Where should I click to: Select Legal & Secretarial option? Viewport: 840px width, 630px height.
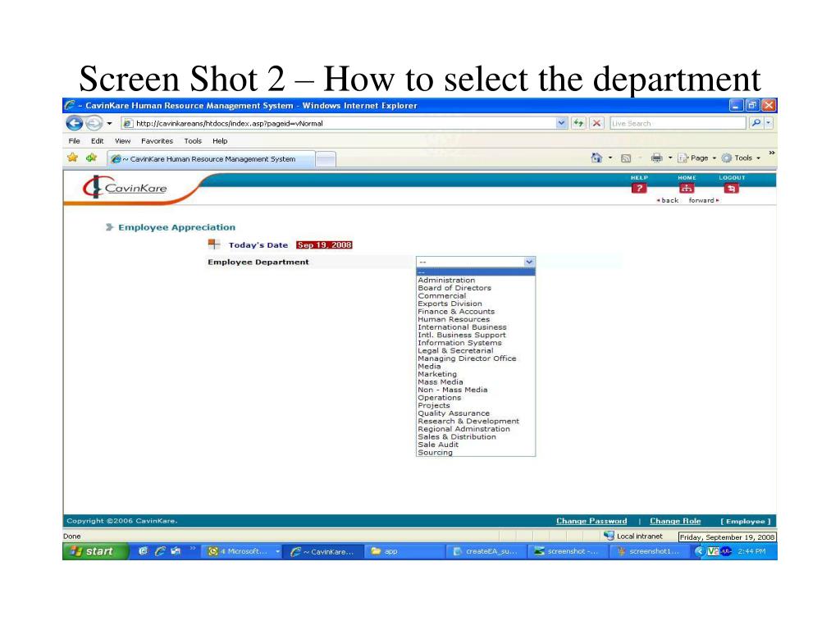pyautogui.click(x=476, y=350)
